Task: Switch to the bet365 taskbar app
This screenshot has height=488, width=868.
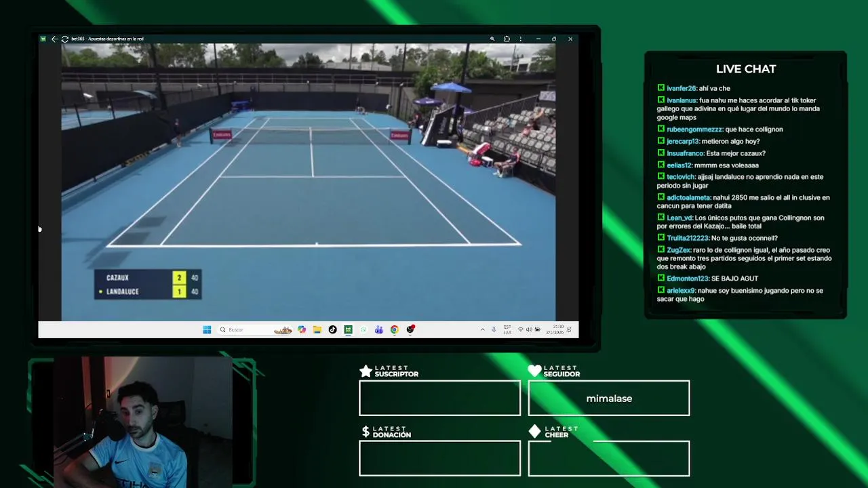Action: (x=348, y=329)
